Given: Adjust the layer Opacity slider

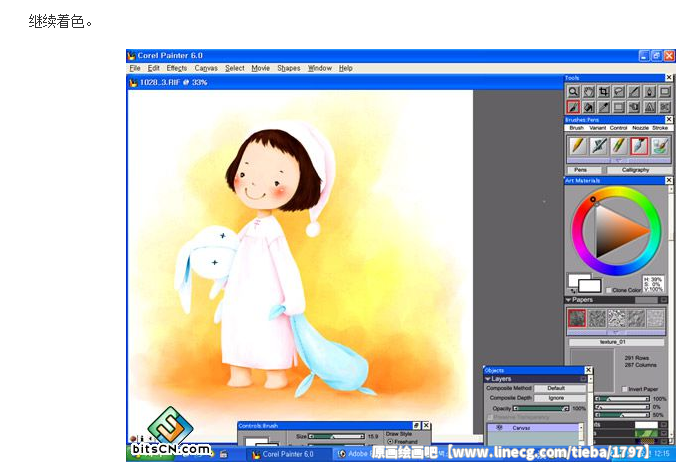Looking at the screenshot, I should 541,408.
